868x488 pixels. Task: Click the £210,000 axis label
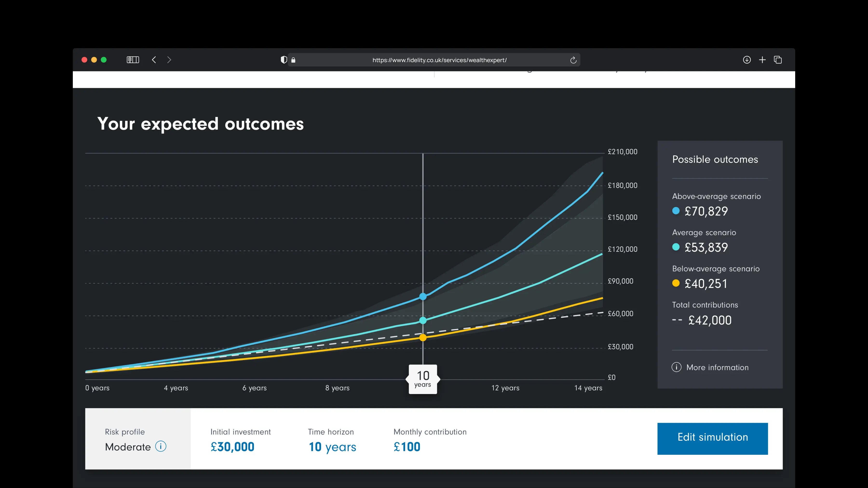pyautogui.click(x=622, y=152)
